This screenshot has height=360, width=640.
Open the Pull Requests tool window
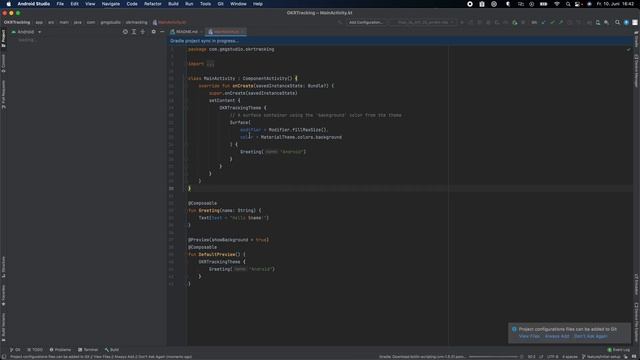pos(3,94)
